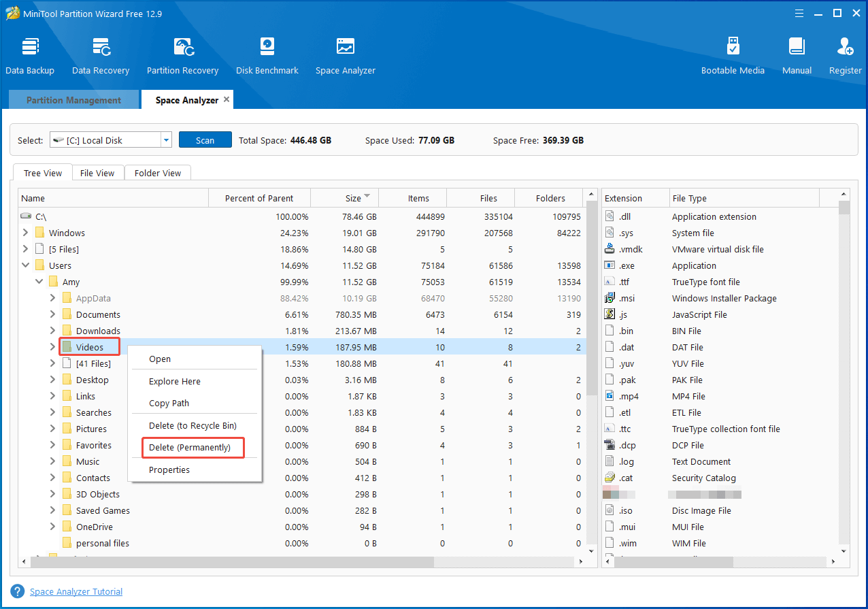The image size is (868, 609).
Task: Expand the Downloads folder
Action: click(x=53, y=331)
